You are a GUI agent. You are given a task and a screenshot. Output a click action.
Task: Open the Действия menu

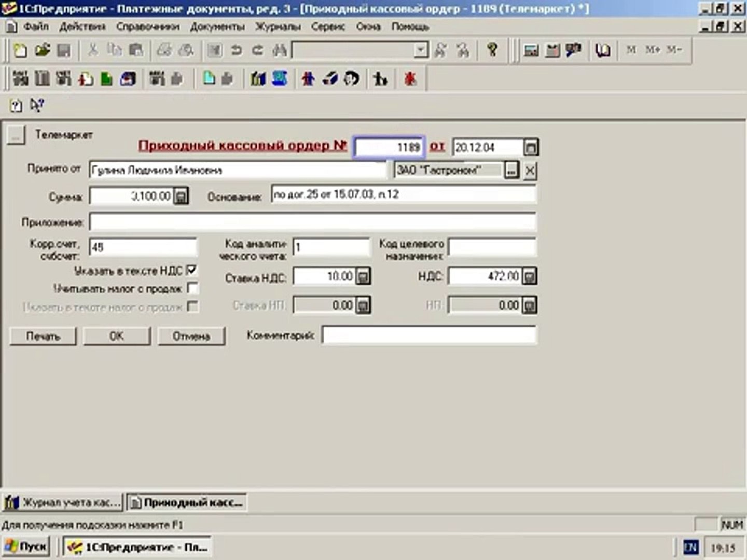[82, 26]
